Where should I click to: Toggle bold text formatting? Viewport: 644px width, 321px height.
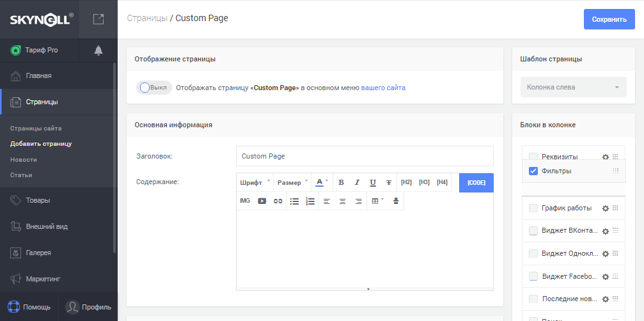(341, 183)
